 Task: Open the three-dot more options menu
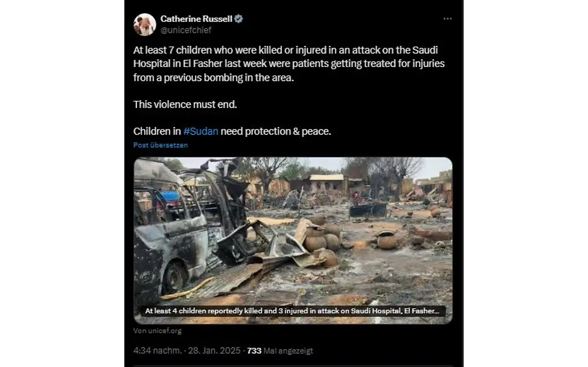point(447,19)
